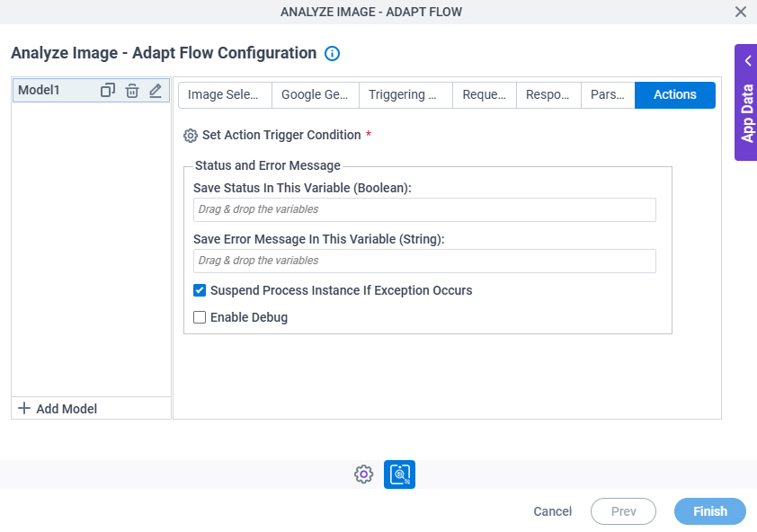Delete Model1 with the trash icon
Screen dimensions: 757x532
[132, 90]
